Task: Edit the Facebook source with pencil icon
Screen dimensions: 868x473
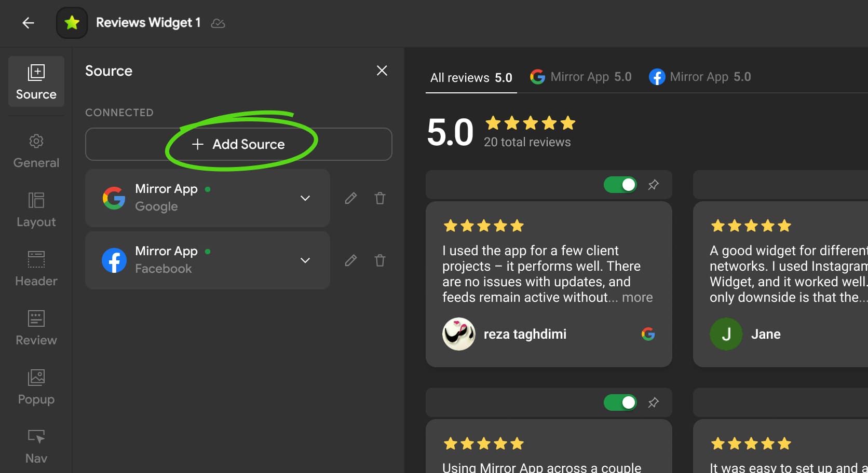Action: click(x=351, y=260)
